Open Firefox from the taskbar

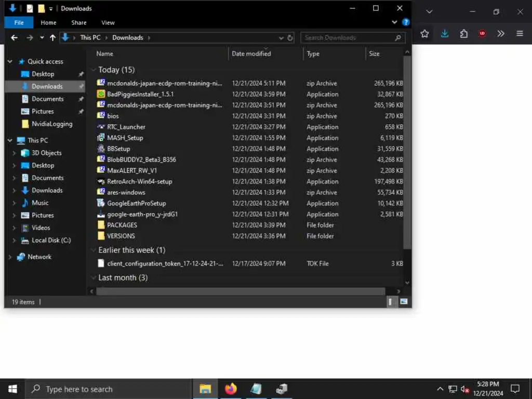[x=230, y=389]
